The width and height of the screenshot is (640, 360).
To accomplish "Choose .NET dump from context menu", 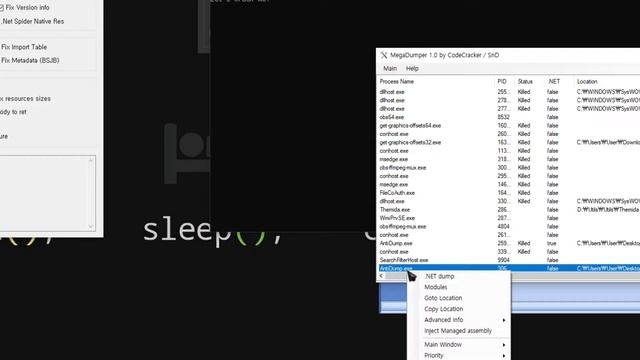I will 439,276.
